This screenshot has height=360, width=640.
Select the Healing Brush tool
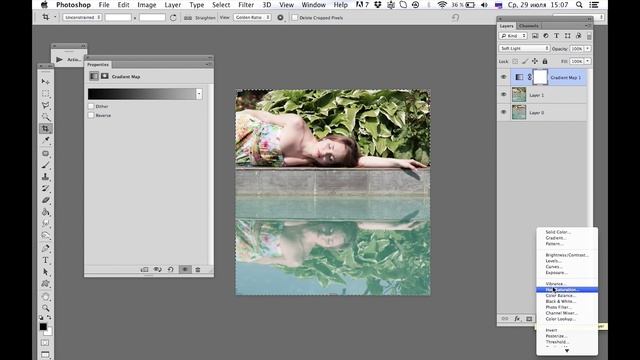point(45,153)
